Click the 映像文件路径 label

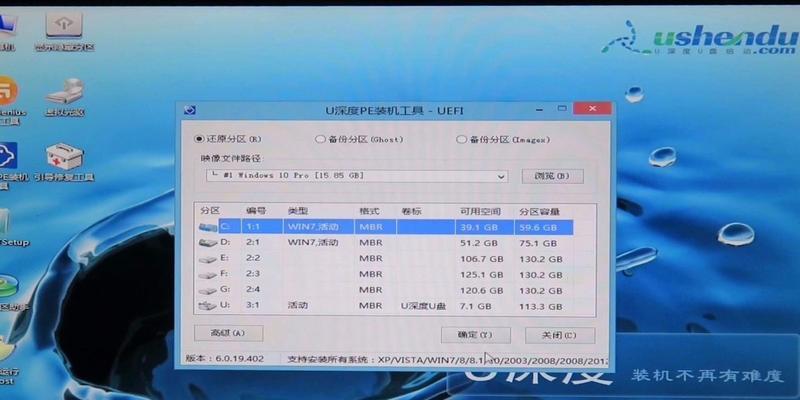[x=232, y=159]
